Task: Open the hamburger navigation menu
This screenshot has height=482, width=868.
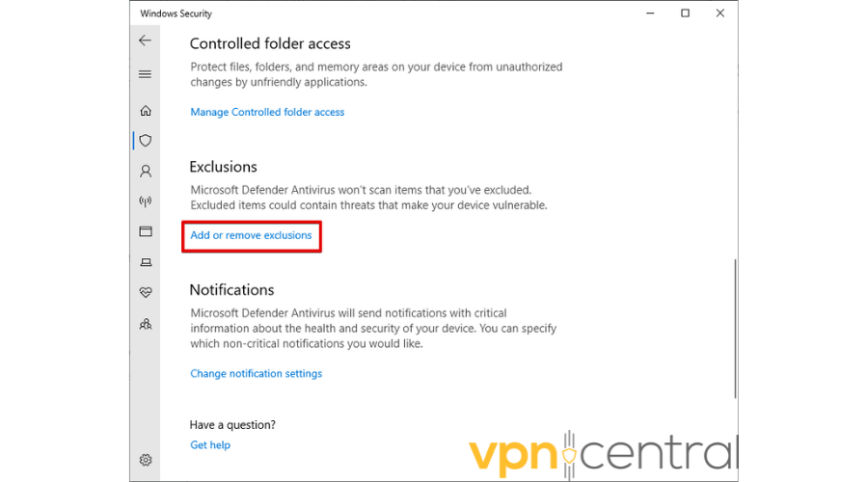Action: (x=146, y=74)
